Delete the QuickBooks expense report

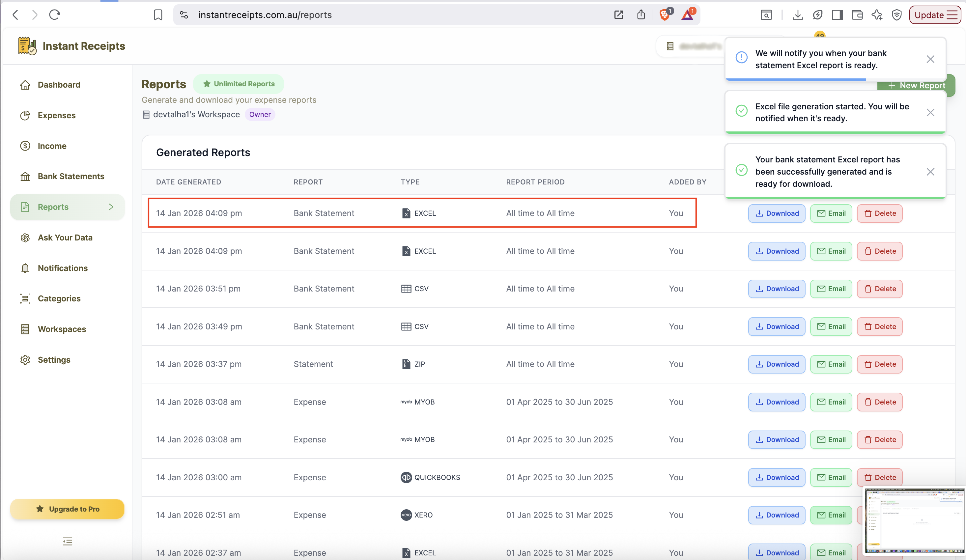pos(880,477)
